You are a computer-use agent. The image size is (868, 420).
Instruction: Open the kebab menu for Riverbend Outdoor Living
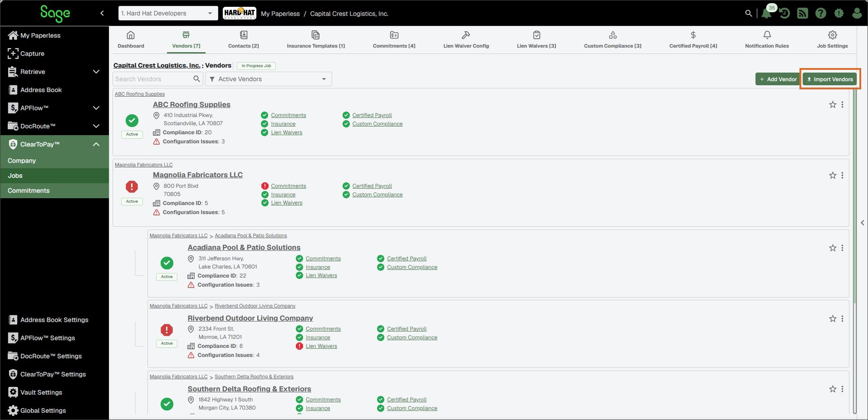(x=843, y=319)
